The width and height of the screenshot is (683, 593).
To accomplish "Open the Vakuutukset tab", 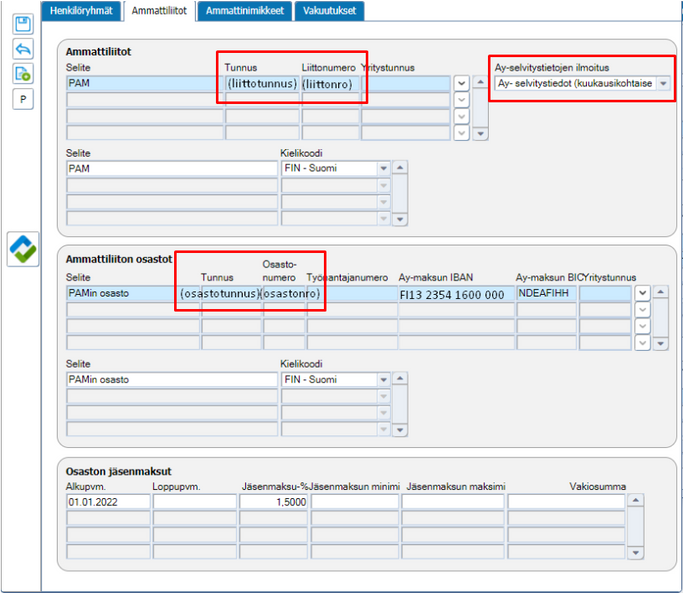I will click(329, 11).
